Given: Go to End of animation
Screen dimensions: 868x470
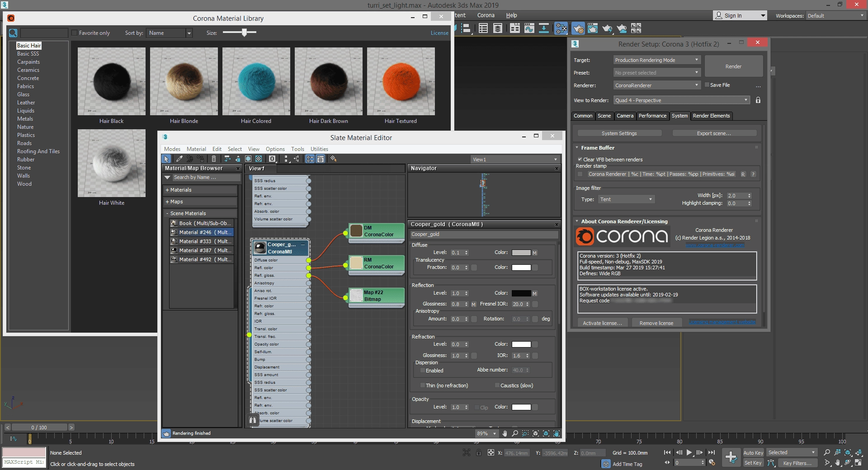Looking at the screenshot, I should [x=712, y=452].
